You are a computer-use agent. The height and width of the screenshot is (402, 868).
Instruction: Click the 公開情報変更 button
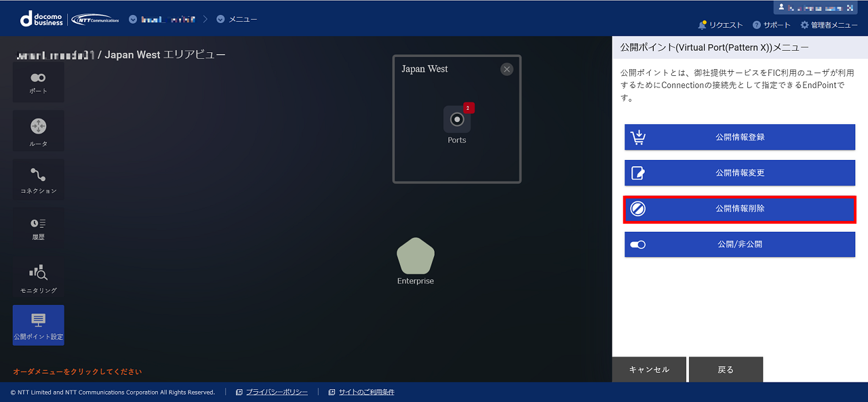[740, 173]
